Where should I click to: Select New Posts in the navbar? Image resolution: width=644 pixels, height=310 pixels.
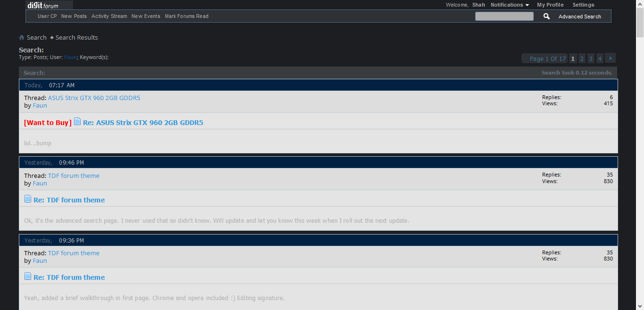tap(74, 16)
